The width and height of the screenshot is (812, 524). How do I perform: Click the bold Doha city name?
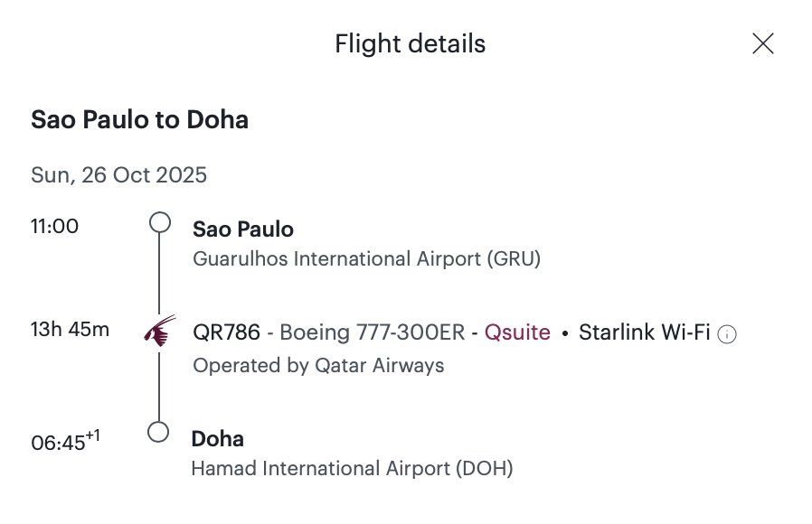click(218, 439)
